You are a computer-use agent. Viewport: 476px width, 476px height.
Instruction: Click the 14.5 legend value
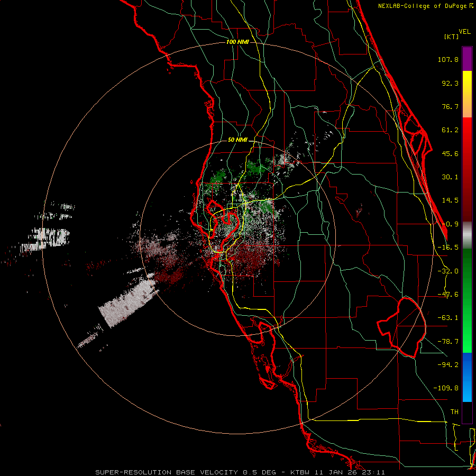450,200
